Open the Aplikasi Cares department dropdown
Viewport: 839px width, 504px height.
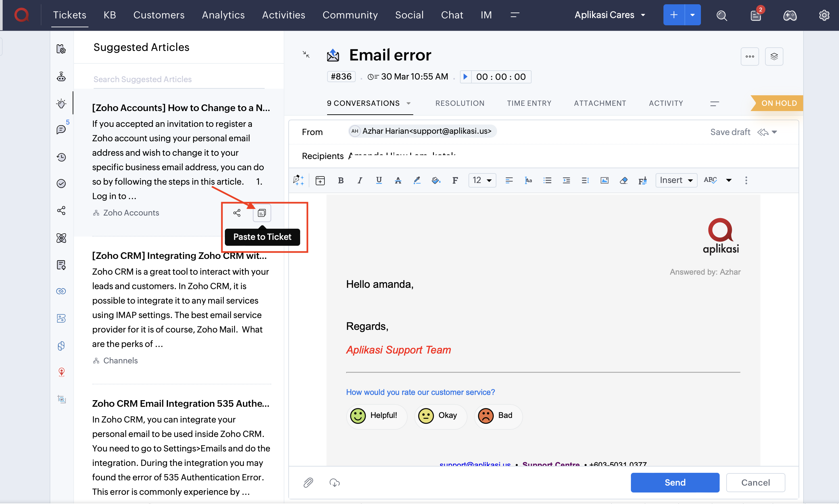[x=610, y=15]
